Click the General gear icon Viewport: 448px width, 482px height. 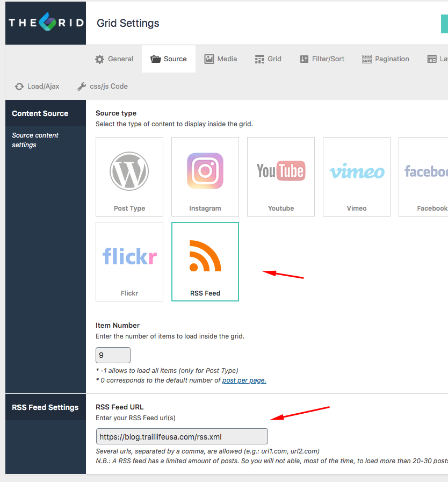coord(99,59)
